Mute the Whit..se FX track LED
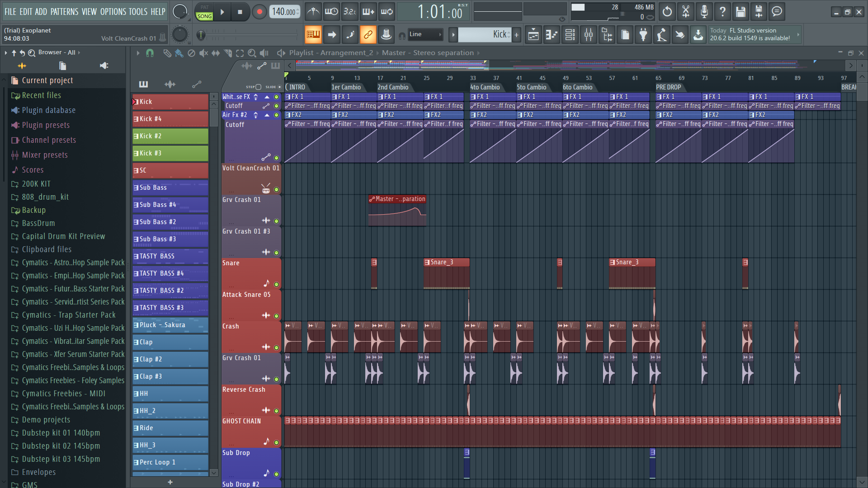The width and height of the screenshot is (868, 488). pyautogui.click(x=276, y=97)
